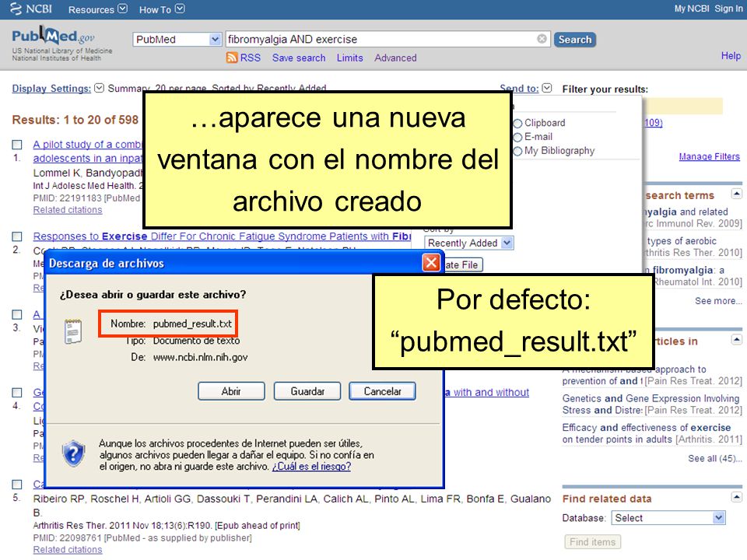This screenshot has height=560, width=747.
Task: Close the Descarga de archivos dialog
Action: (x=431, y=262)
